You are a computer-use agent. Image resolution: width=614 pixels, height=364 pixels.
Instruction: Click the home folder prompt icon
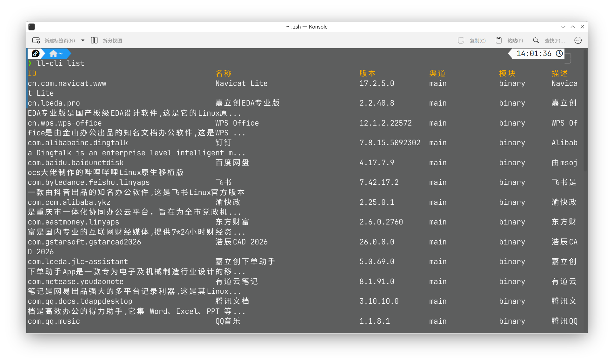tap(53, 54)
